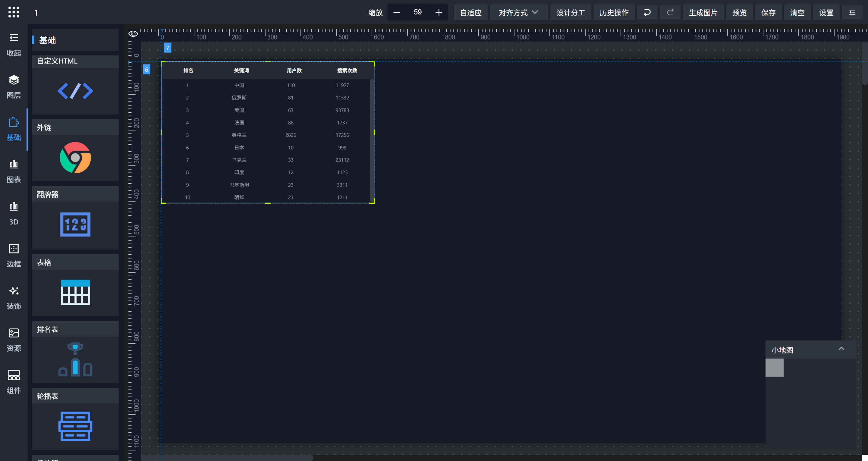868x461 pixels.
Task: Click the minimap viewport thumbnail
Action: (774, 367)
